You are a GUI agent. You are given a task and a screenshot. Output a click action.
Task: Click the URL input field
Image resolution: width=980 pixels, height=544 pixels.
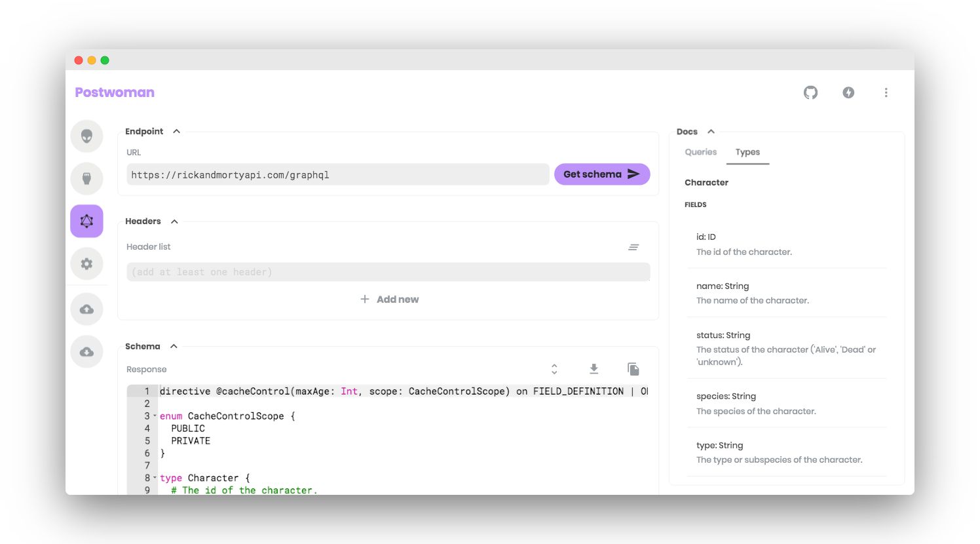[x=337, y=174]
